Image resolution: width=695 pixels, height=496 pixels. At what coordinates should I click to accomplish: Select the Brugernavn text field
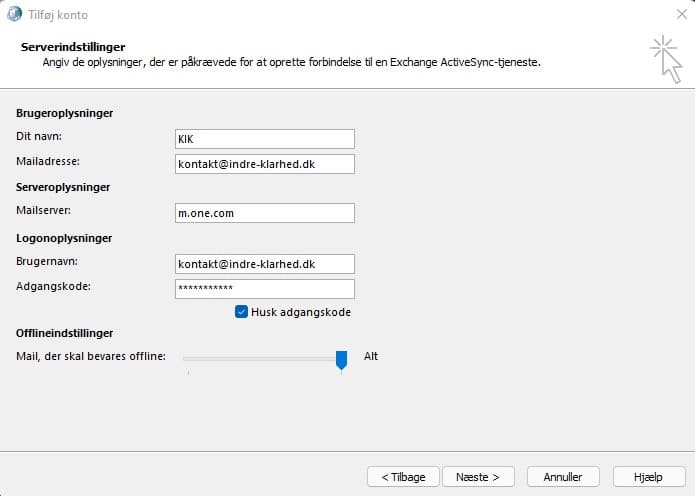click(264, 263)
